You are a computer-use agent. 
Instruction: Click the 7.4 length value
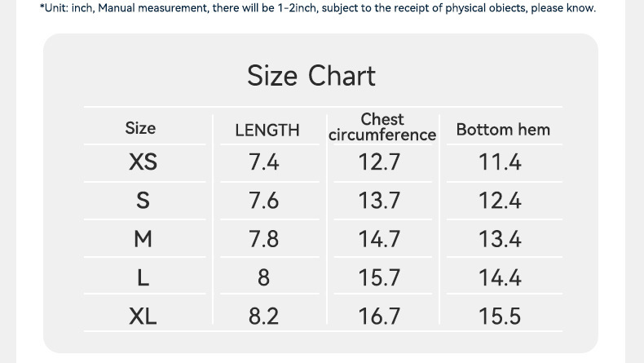264,162
